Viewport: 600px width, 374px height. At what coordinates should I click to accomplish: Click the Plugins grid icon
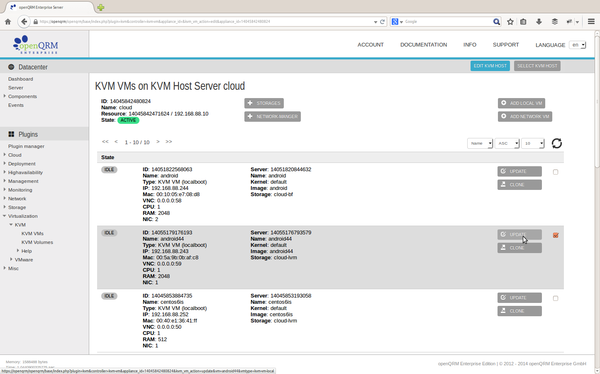point(11,134)
